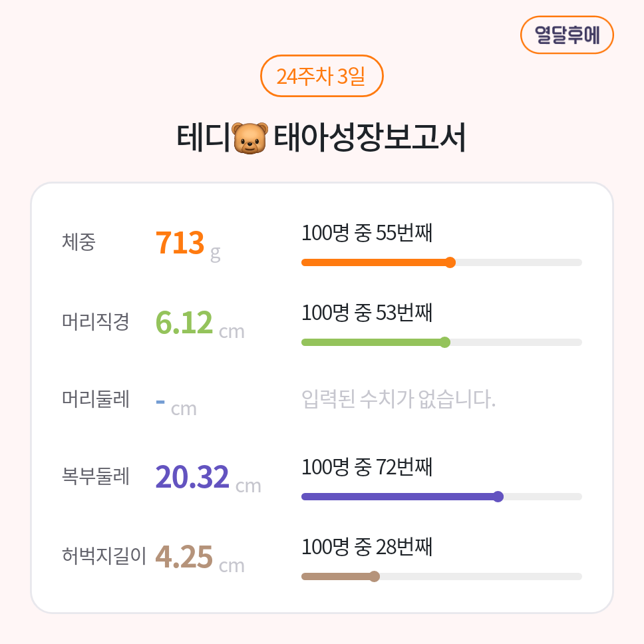644x644 pixels.
Task: Click the 100명 중 55번째 rank text
Action: coord(367,234)
